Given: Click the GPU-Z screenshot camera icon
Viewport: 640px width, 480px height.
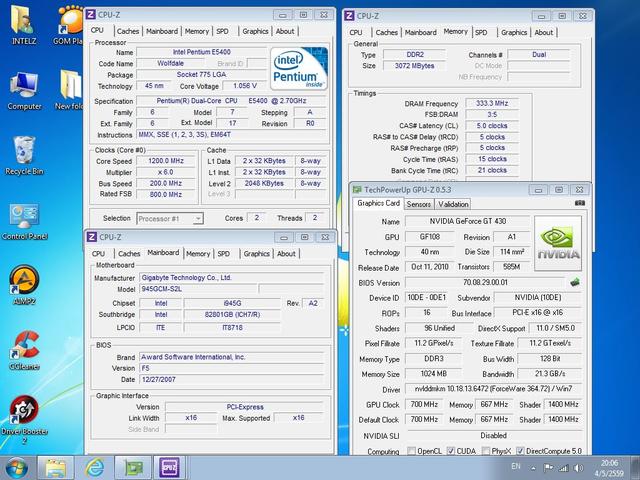Looking at the screenshot, I should [x=579, y=203].
